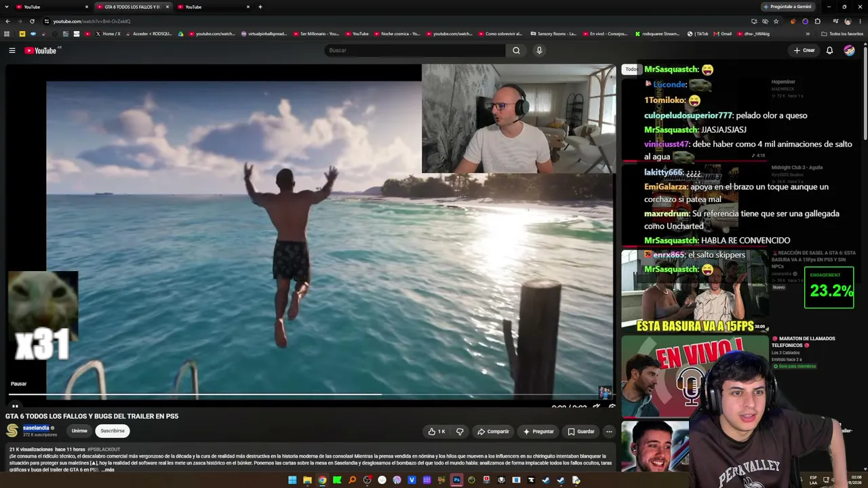
Task: Open Photoshop from the taskbar
Action: pos(456,480)
